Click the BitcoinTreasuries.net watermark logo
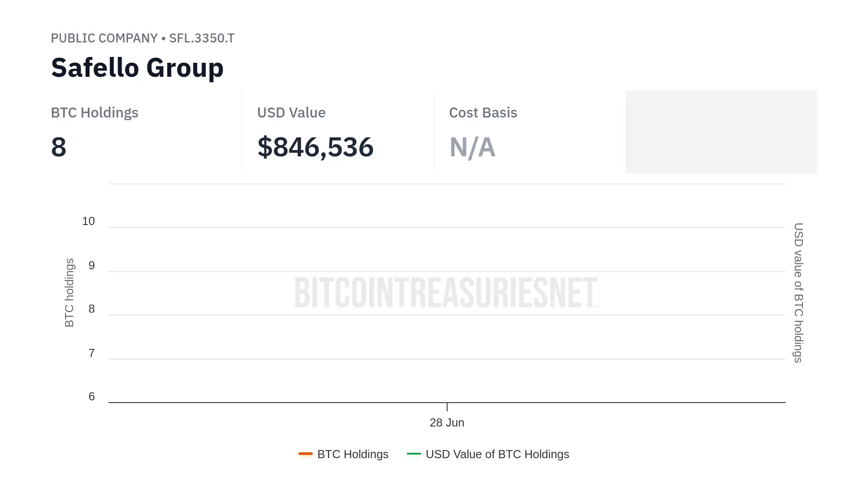The image size is (868, 488). pyautogui.click(x=447, y=292)
